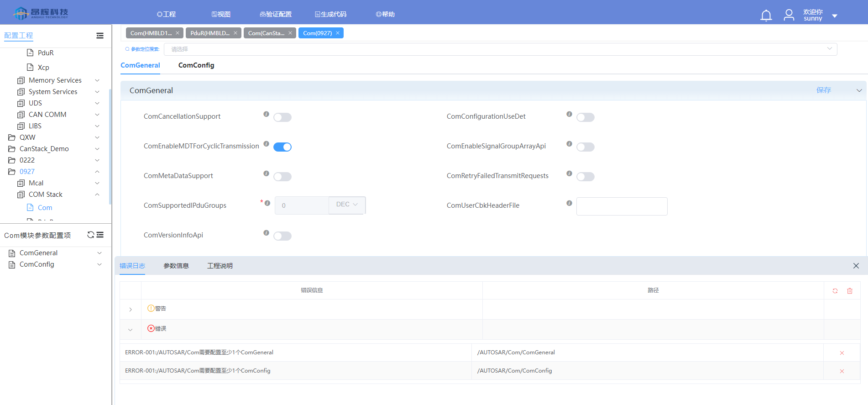Close the Com(CanSta...) tab
868x405 pixels.
click(x=290, y=33)
